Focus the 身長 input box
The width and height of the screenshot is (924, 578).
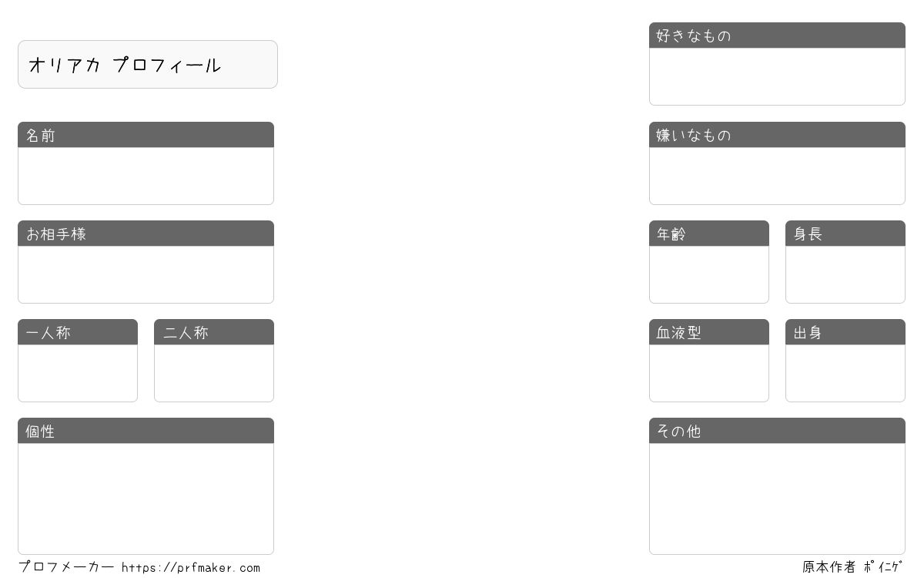[845, 274]
